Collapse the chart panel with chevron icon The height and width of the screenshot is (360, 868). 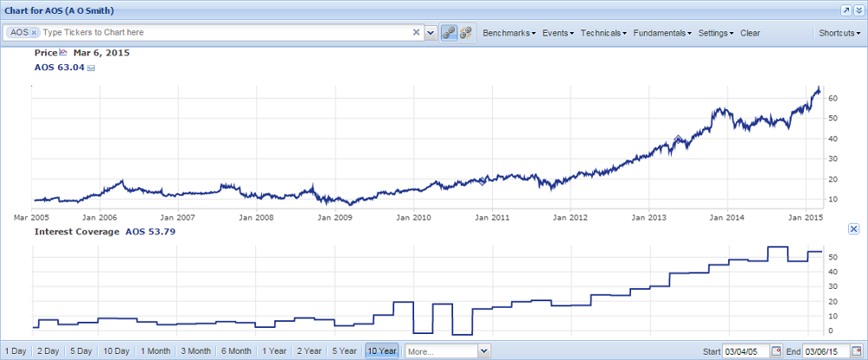point(858,10)
